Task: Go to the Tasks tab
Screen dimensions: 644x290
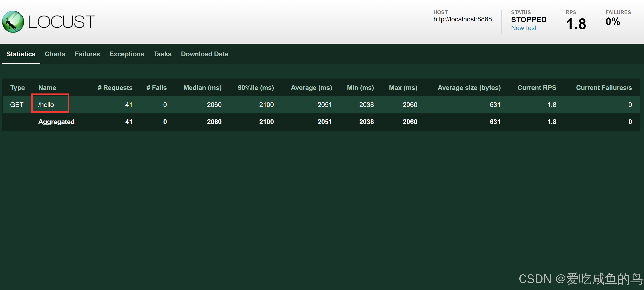Action: [163, 54]
